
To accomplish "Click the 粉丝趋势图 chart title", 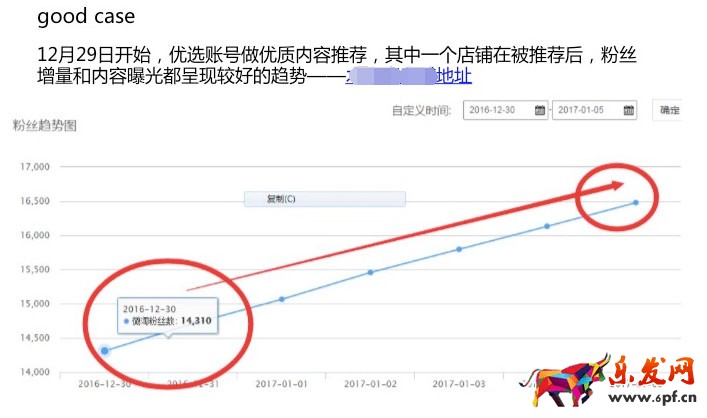I will coord(45,126).
